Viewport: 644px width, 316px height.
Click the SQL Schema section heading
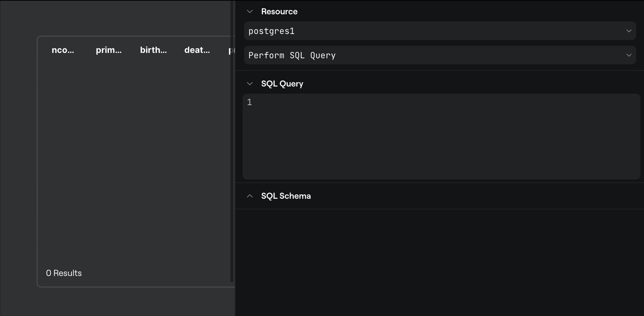286,196
